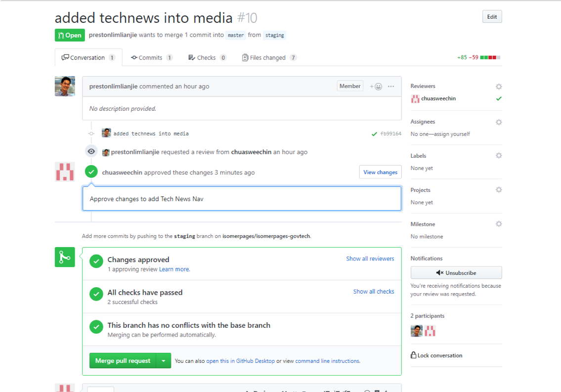The height and width of the screenshot is (392, 561).
Task: Click the Edit title button
Action: coord(492,17)
